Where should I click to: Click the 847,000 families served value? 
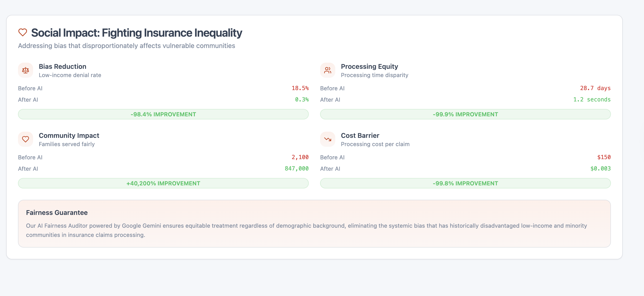click(x=296, y=169)
